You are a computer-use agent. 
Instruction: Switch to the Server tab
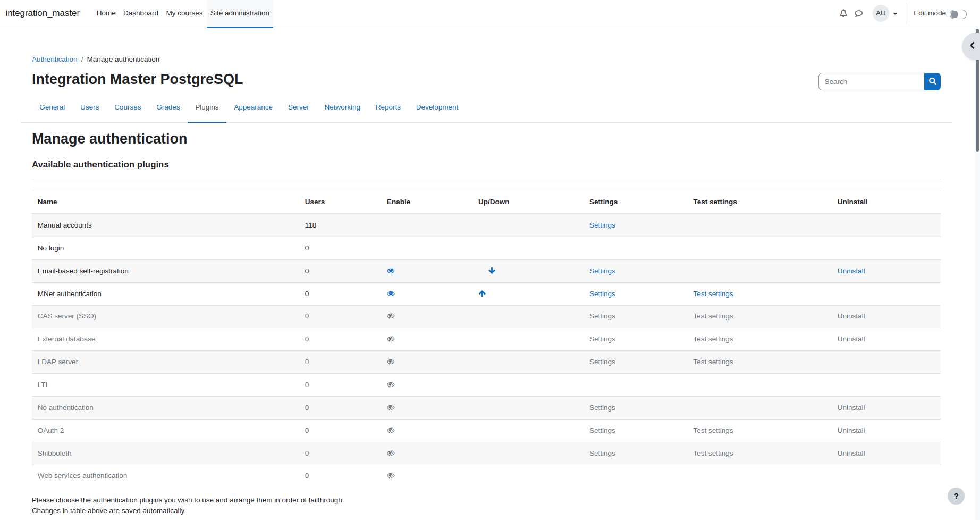tap(299, 107)
